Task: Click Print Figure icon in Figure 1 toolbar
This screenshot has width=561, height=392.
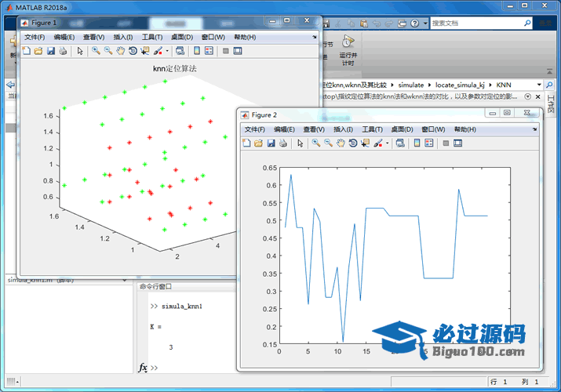Action: pos(63,51)
